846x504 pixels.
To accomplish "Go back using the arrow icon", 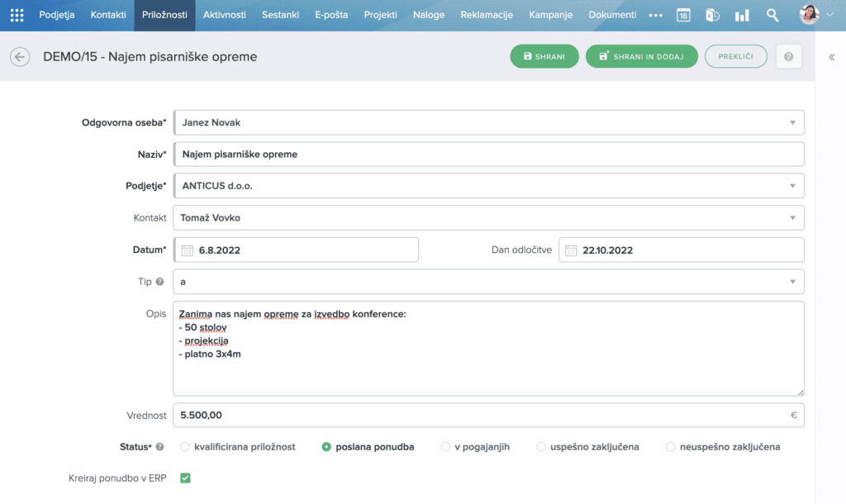I will tap(20, 56).
